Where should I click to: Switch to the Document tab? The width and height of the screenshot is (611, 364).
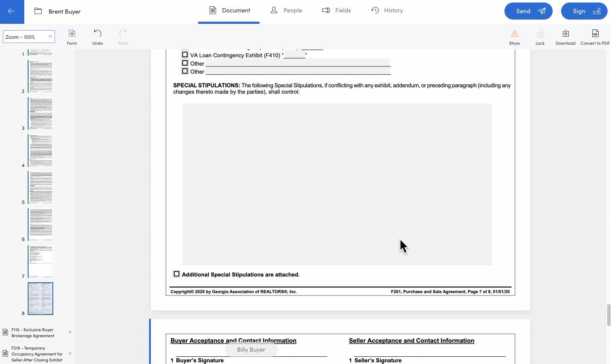coord(229,11)
